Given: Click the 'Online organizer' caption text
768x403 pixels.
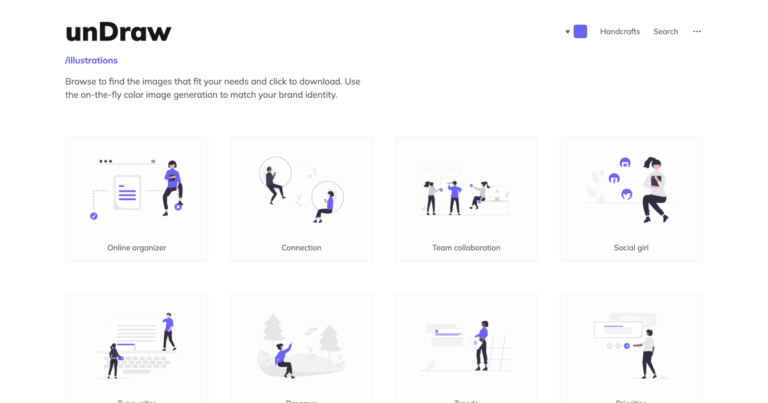Looking at the screenshot, I should (136, 247).
